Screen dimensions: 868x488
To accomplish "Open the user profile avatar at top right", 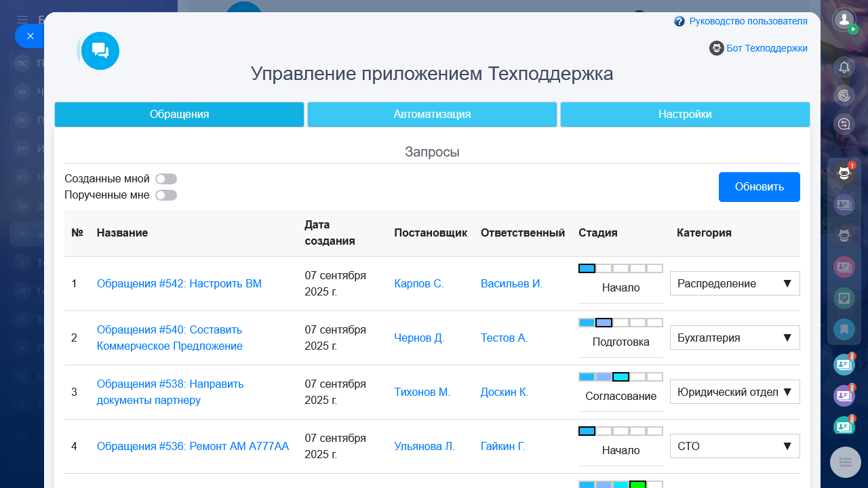I will pos(844,20).
